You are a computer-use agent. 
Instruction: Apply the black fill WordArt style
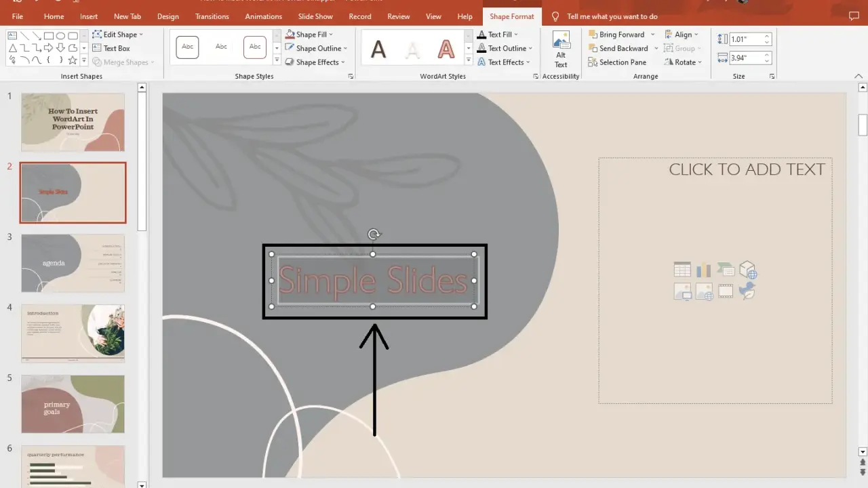tap(378, 48)
